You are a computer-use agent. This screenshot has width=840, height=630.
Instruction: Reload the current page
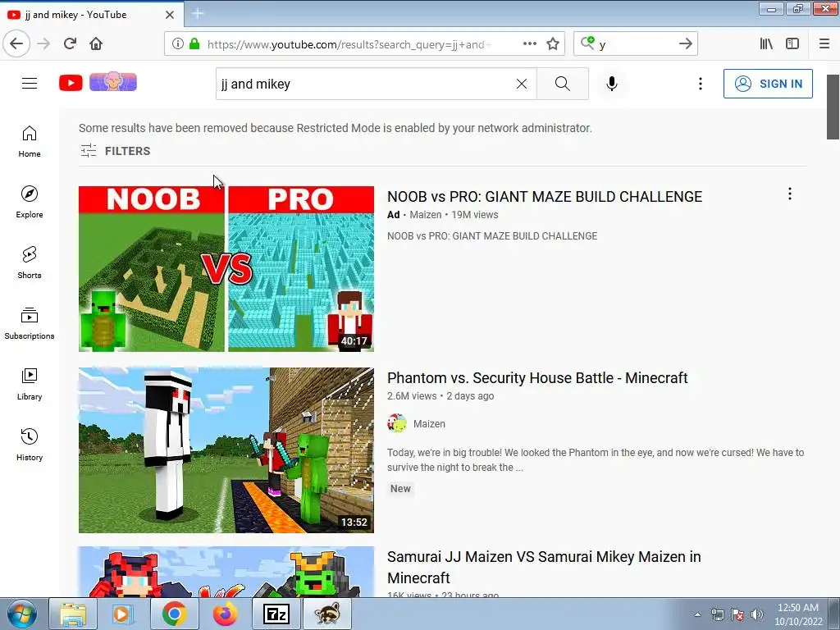point(70,43)
